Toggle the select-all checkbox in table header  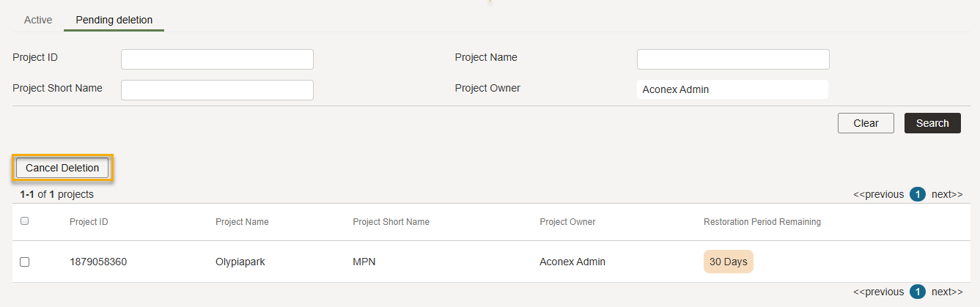click(x=24, y=221)
